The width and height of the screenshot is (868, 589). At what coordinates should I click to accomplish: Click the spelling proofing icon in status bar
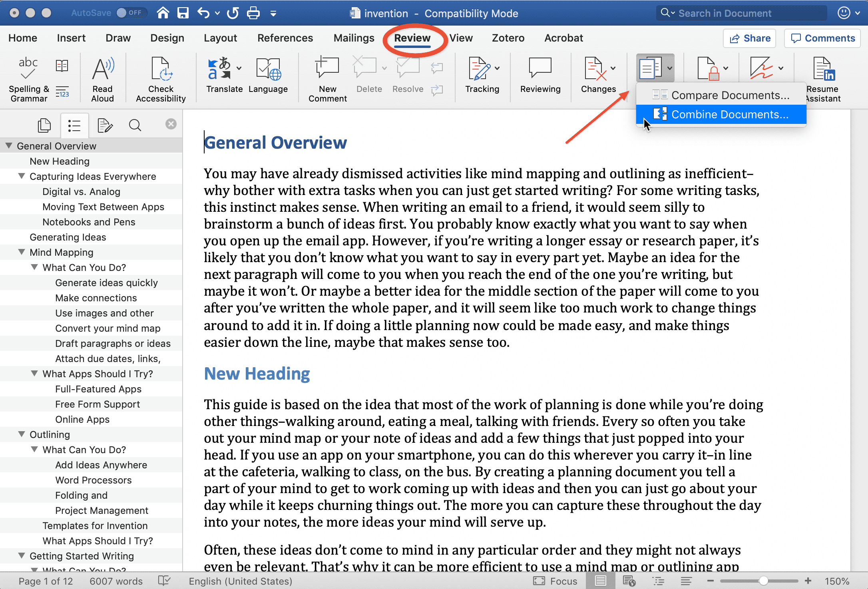point(164,581)
